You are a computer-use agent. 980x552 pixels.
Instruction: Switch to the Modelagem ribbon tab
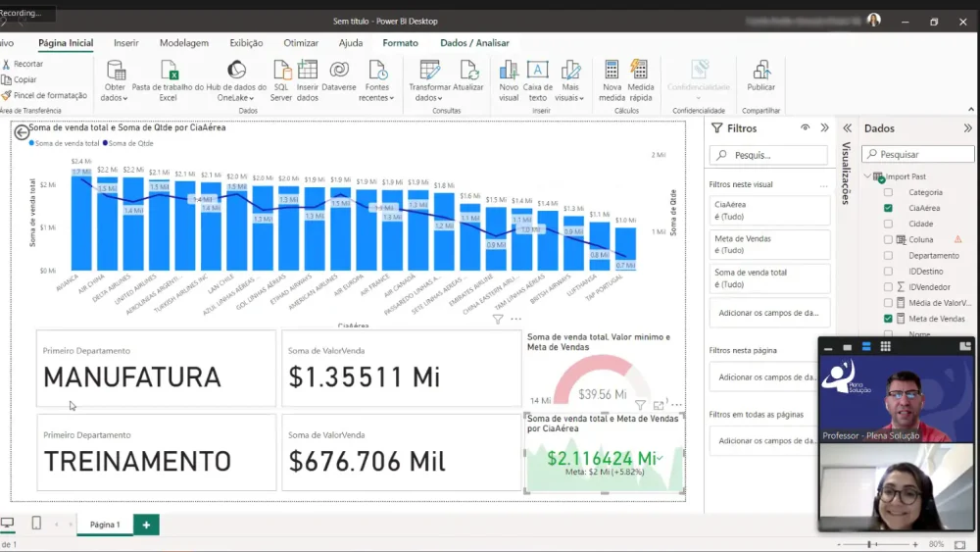pos(183,43)
